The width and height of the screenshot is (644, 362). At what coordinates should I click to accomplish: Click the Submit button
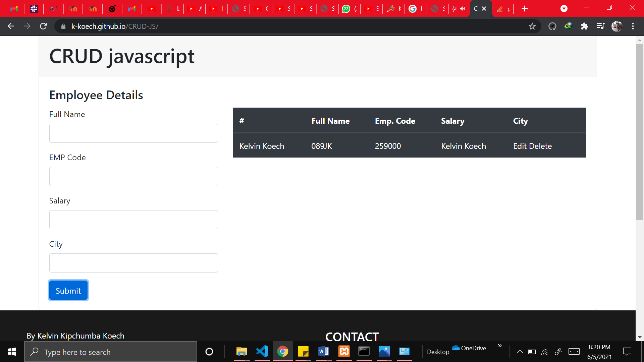click(x=68, y=290)
